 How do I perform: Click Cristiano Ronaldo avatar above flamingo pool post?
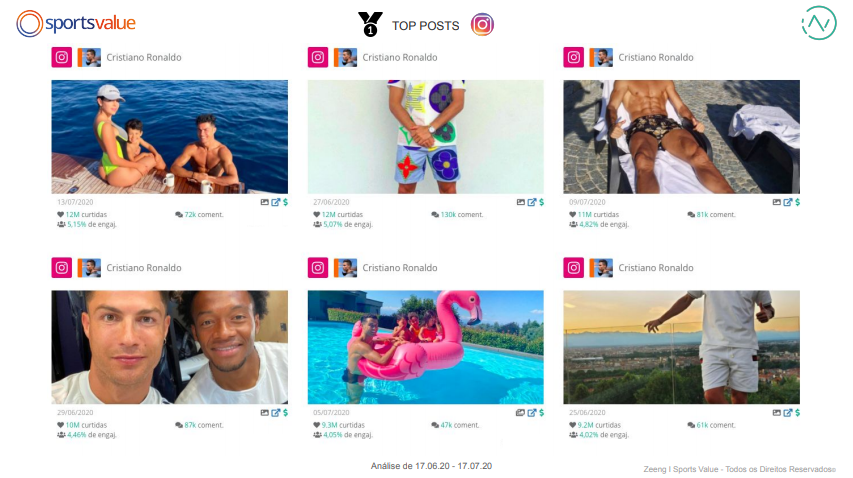[345, 268]
